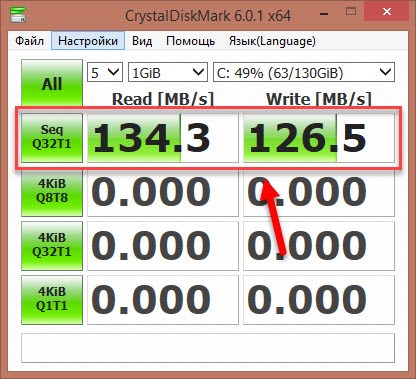Start the 4KiB Q8T8 test

52,192
